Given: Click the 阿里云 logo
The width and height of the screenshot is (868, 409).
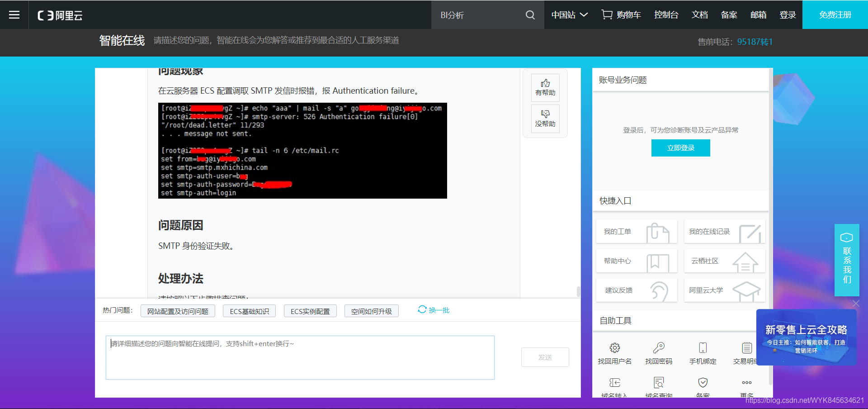Looking at the screenshot, I should click(x=59, y=14).
